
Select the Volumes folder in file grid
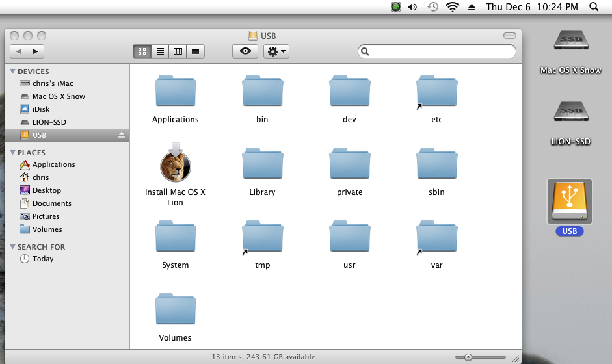pyautogui.click(x=175, y=309)
